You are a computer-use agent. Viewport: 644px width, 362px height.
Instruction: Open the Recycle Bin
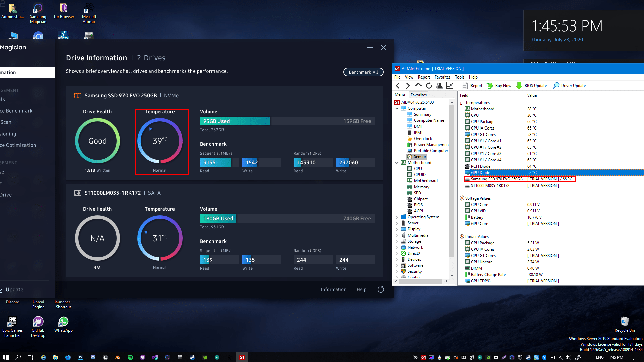click(625, 324)
